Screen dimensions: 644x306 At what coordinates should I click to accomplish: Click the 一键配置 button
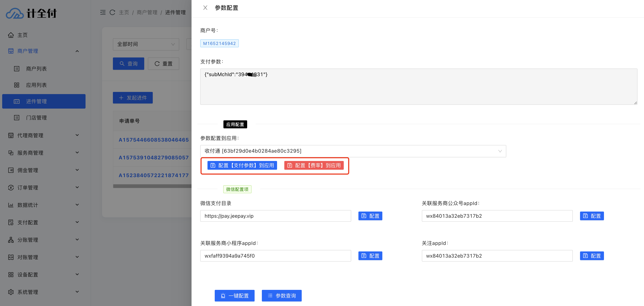point(234,296)
